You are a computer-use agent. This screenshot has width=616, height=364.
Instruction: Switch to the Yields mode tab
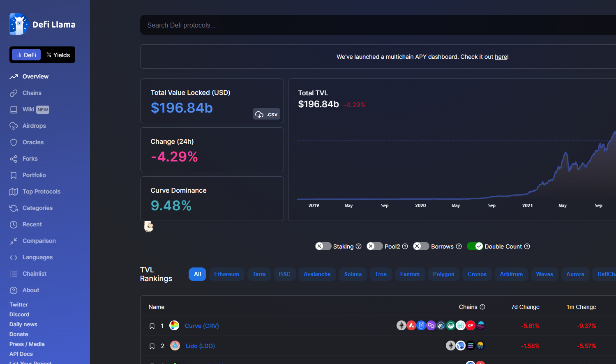[58, 55]
